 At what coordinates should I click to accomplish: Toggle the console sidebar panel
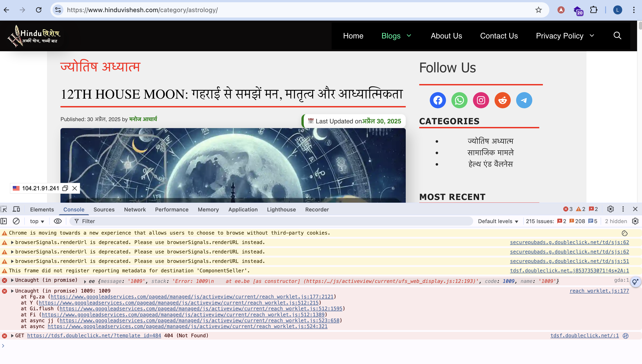pos(4,221)
